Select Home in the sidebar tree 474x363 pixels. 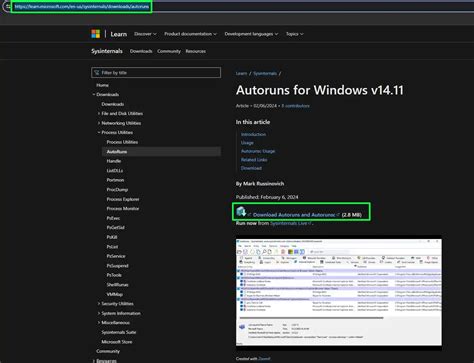(x=102, y=85)
